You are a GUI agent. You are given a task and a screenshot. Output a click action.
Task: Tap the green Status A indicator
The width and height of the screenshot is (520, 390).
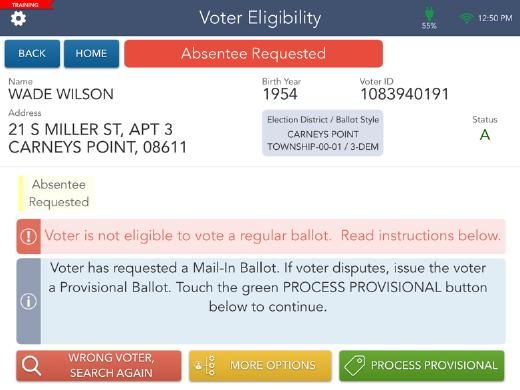tap(485, 135)
